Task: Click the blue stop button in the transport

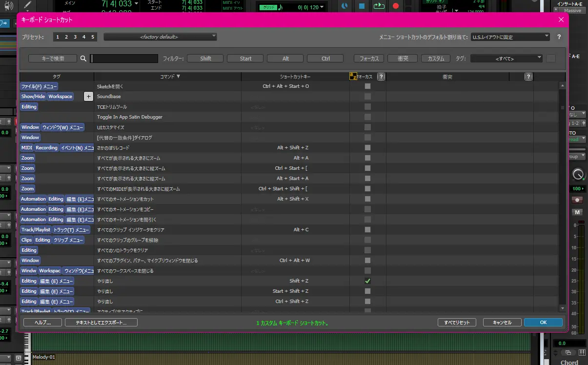Action: click(x=361, y=6)
